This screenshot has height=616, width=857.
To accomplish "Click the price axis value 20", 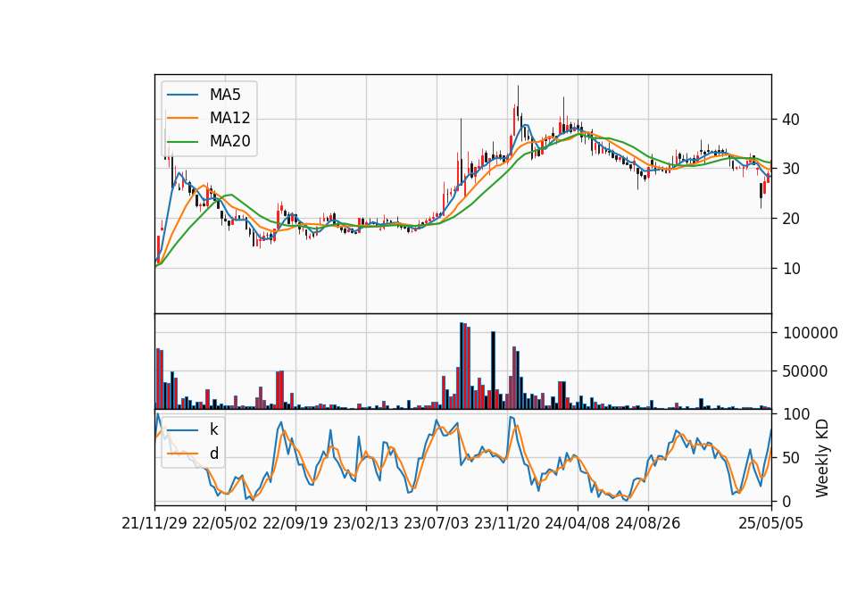I will (x=790, y=219).
